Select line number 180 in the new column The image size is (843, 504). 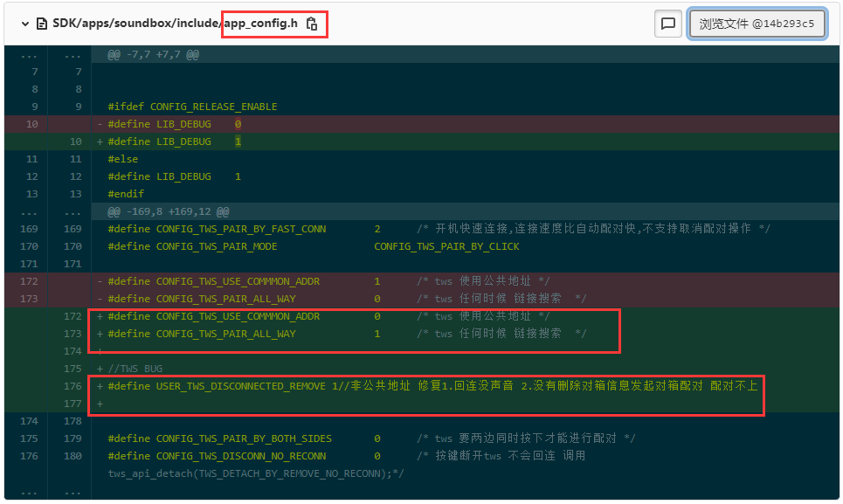pyautogui.click(x=73, y=456)
